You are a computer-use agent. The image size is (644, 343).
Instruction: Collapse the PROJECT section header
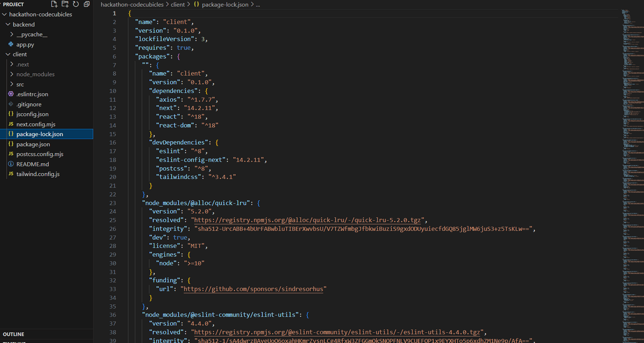(13, 4)
